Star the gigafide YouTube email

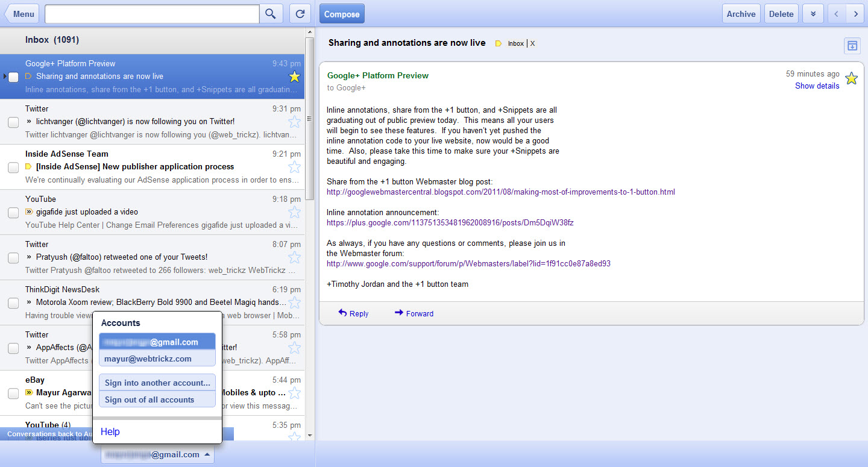(294, 212)
